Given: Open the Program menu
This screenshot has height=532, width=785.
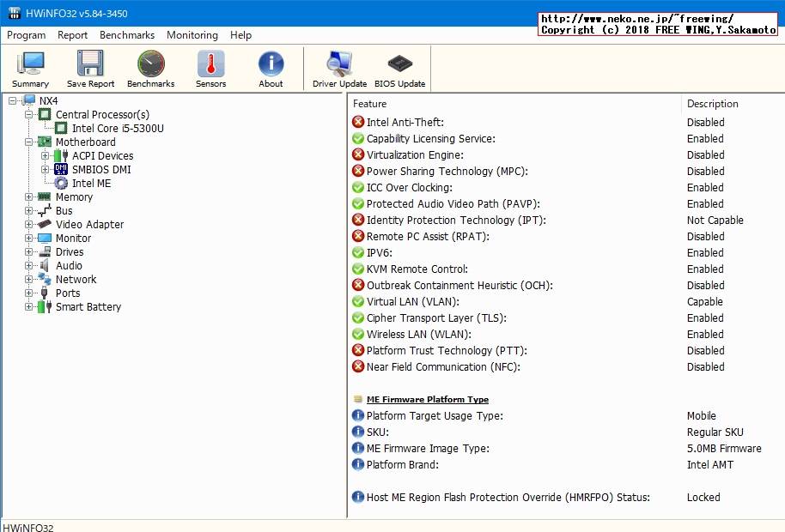Looking at the screenshot, I should (x=26, y=35).
